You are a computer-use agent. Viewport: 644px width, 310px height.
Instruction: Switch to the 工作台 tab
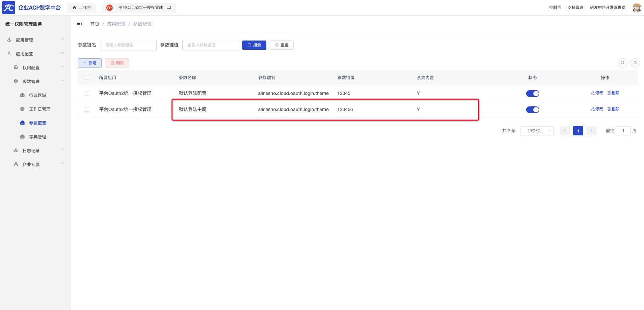click(x=82, y=8)
